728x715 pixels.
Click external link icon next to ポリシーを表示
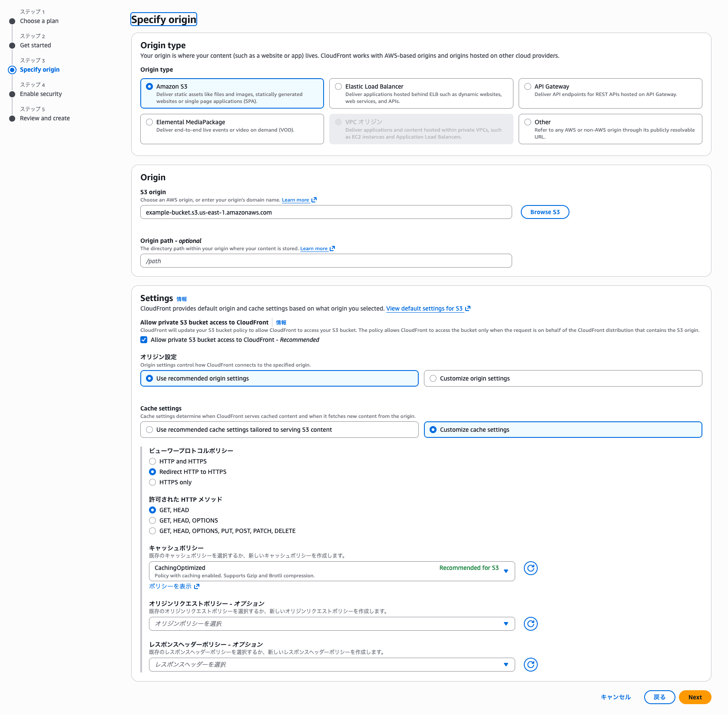pyautogui.click(x=197, y=586)
